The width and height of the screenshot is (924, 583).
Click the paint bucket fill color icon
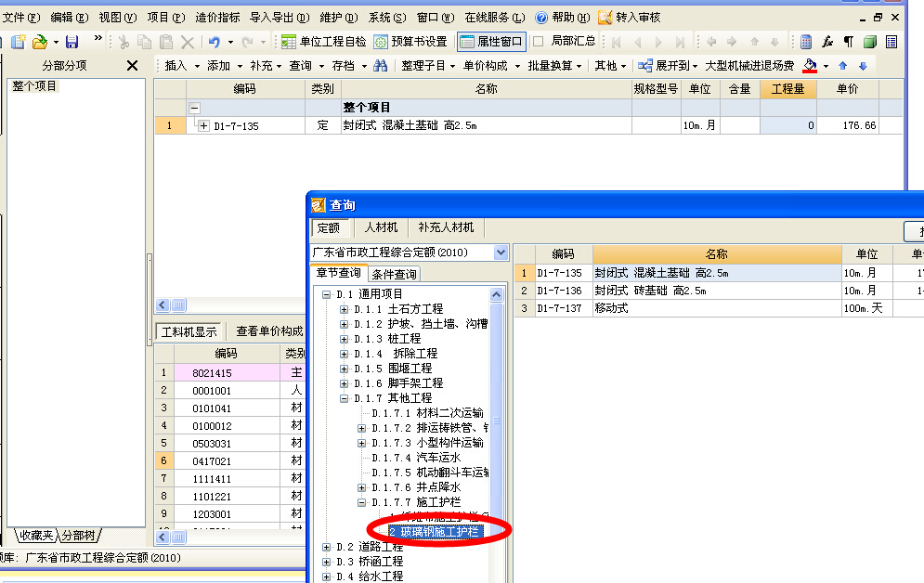click(x=811, y=65)
